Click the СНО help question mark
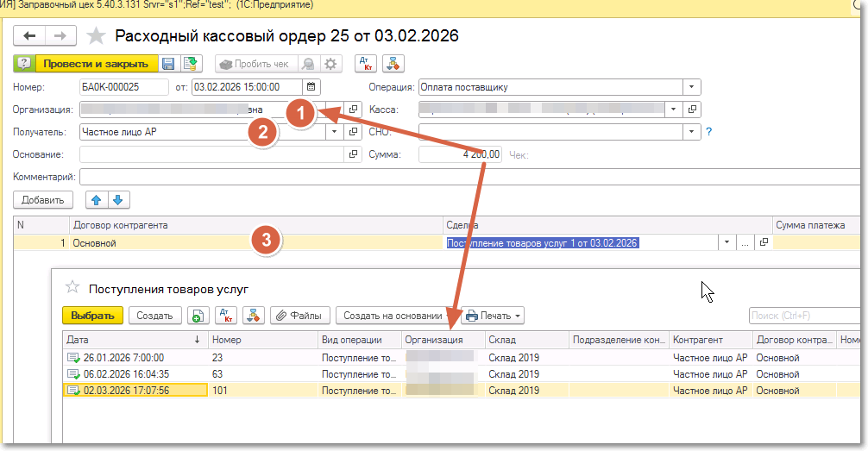This screenshot has height=451, width=868. (x=709, y=132)
